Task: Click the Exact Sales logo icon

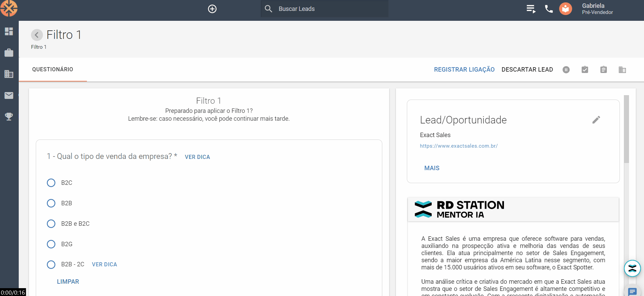Action: (x=9, y=8)
